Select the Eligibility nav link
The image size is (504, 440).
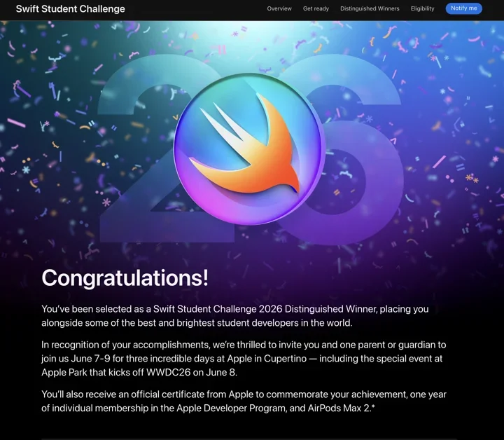tap(422, 8)
